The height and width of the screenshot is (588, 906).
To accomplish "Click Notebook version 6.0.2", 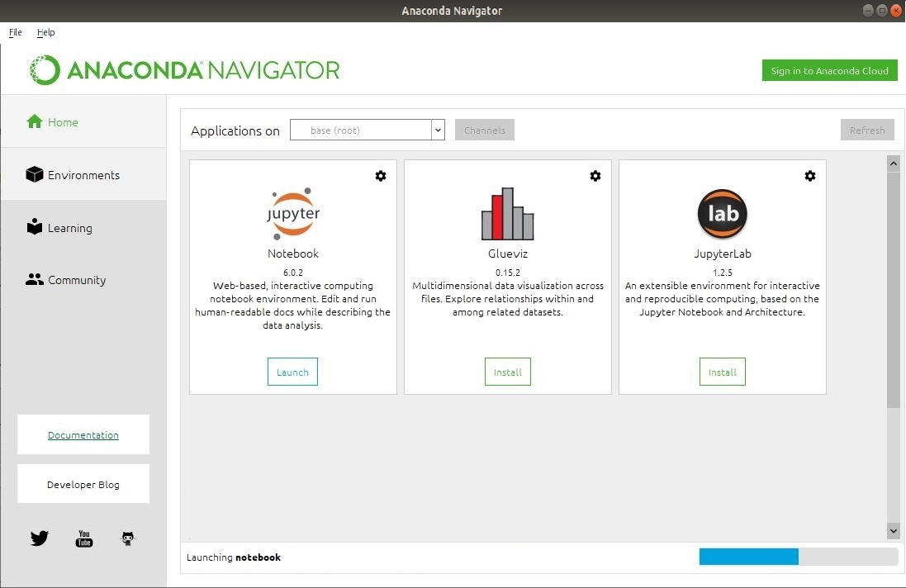I will (293, 273).
